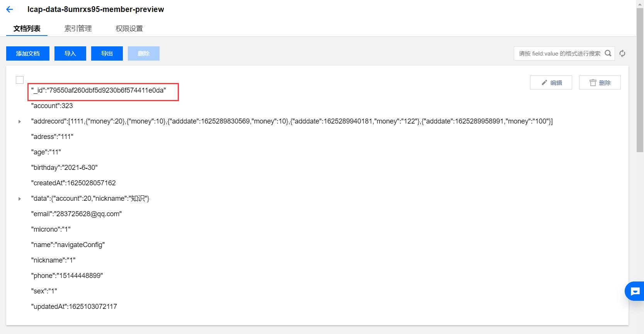Click the search magnifier icon
This screenshot has width=644, height=334.
[x=608, y=53]
